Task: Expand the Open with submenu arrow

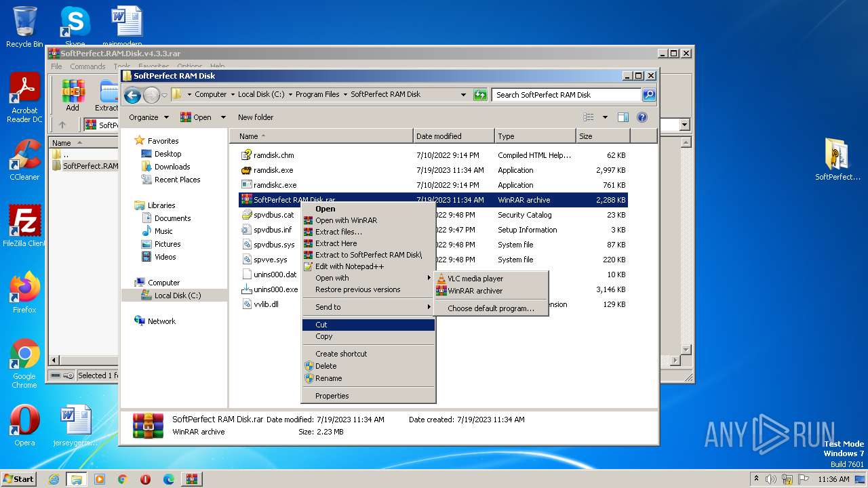Action: tap(429, 278)
